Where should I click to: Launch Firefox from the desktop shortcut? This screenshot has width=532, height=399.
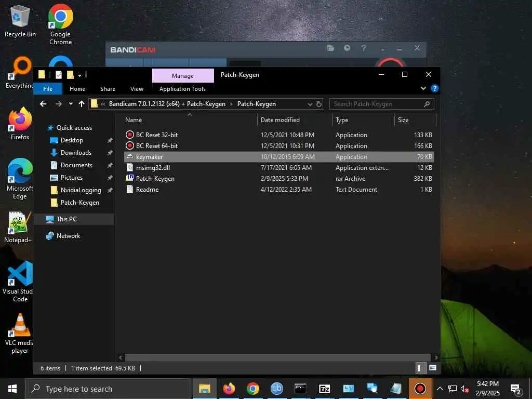(20, 124)
